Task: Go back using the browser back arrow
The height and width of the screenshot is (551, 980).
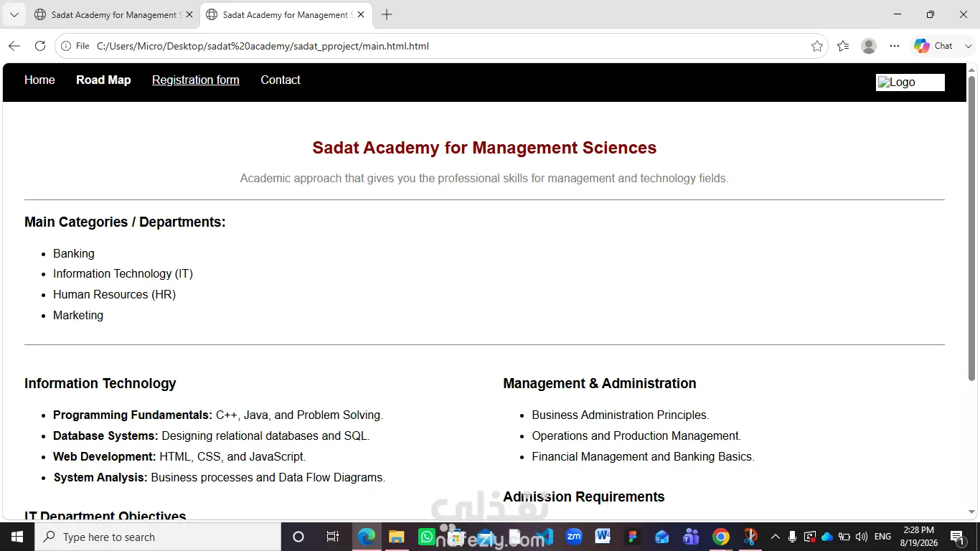Action: tap(14, 46)
